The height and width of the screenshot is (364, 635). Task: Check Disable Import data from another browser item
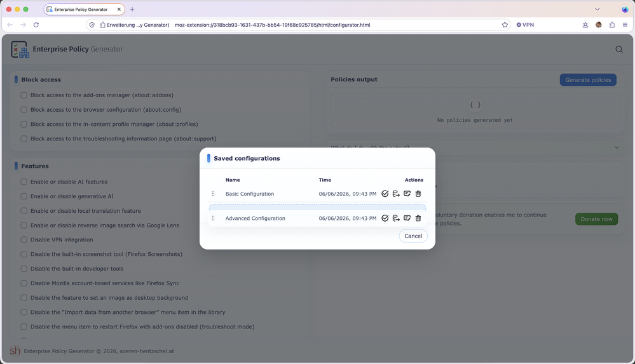click(x=24, y=312)
